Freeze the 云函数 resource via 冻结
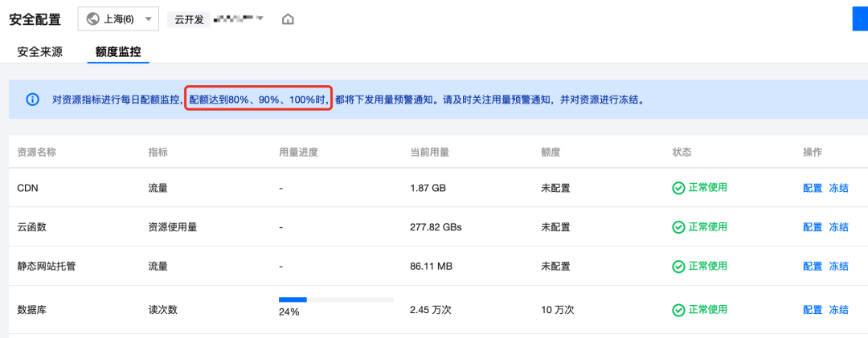This screenshot has width=868, height=338. tap(838, 227)
